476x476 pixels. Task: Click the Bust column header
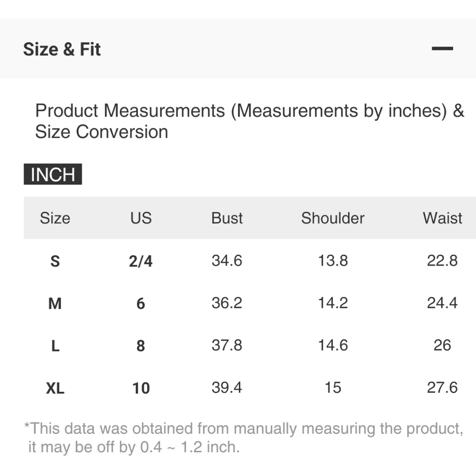(x=227, y=218)
